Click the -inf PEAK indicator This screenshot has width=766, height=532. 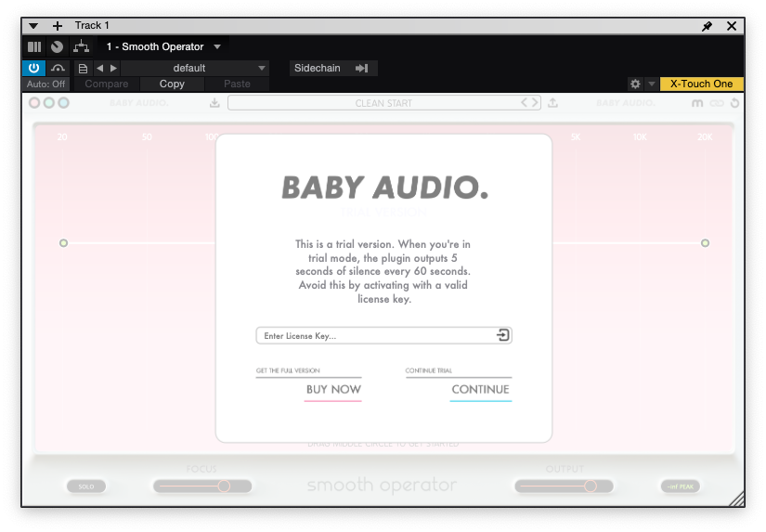point(681,487)
